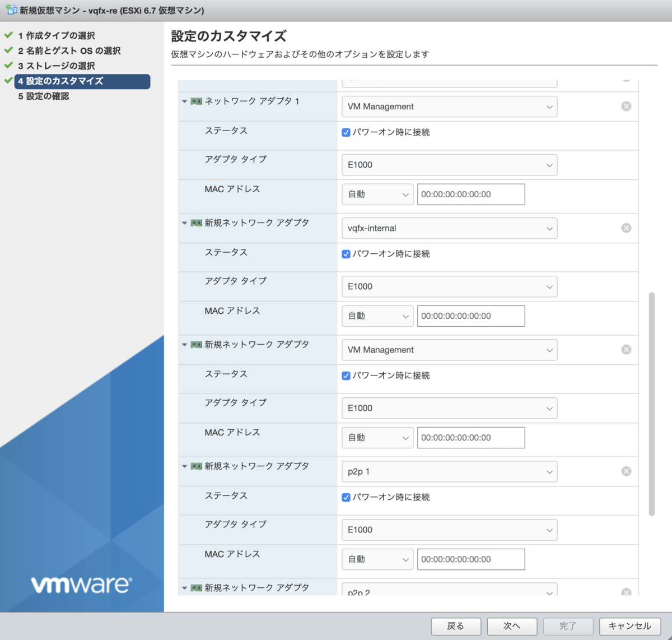Toggle パワーオン時に接続 for new VM Management adapter
Viewport: 672px width, 640px height.
(346, 375)
